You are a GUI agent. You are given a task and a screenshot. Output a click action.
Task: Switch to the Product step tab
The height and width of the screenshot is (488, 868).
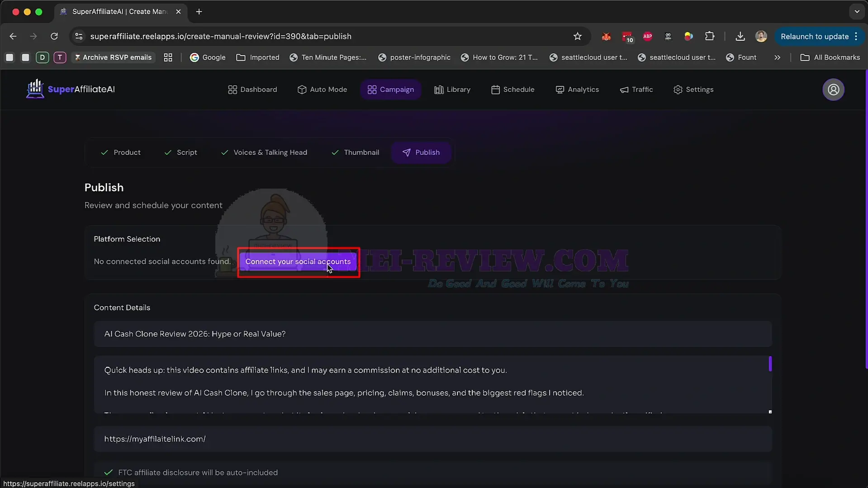click(x=120, y=152)
